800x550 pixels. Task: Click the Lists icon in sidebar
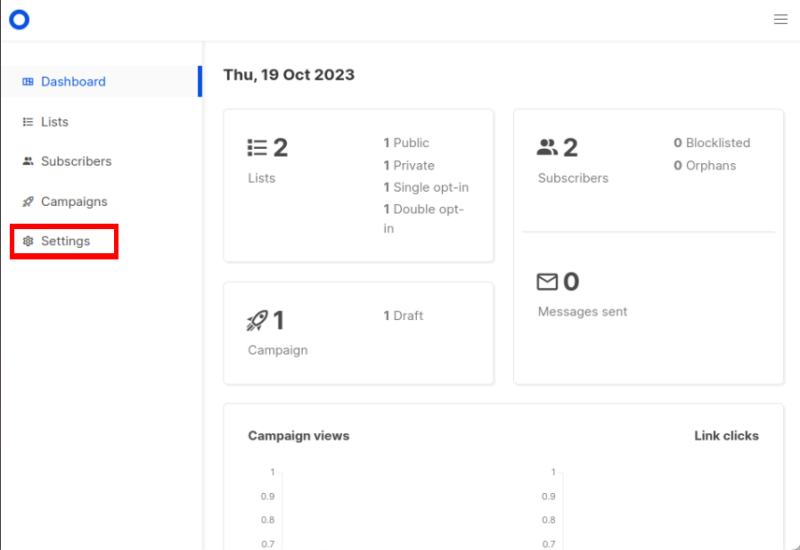coord(28,122)
